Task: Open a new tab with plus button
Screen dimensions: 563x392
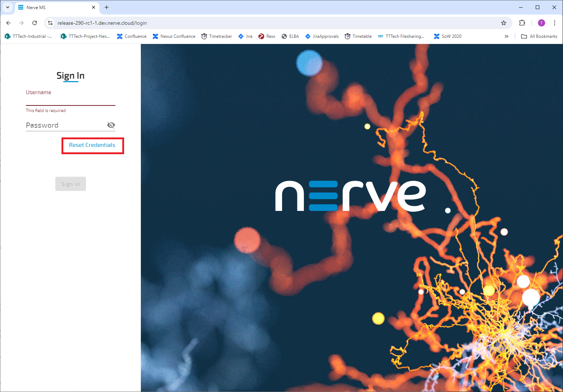Action: (x=107, y=7)
